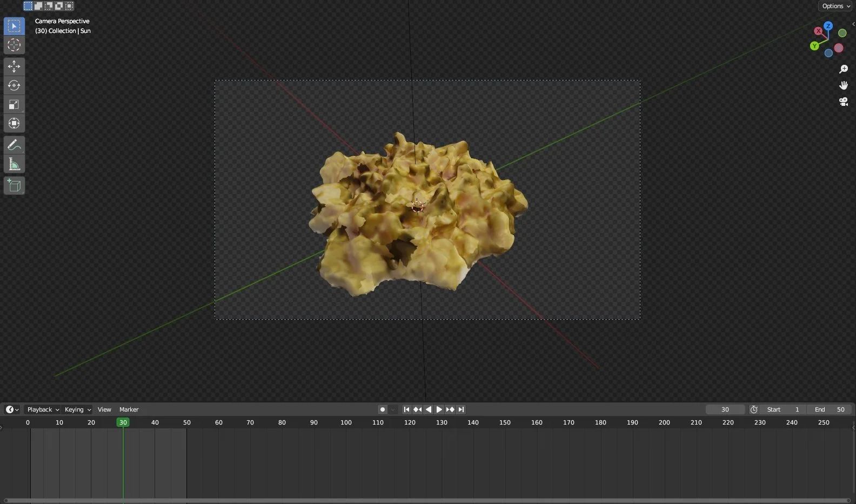Open the Options dropdown
856x504 pixels.
[835, 6]
